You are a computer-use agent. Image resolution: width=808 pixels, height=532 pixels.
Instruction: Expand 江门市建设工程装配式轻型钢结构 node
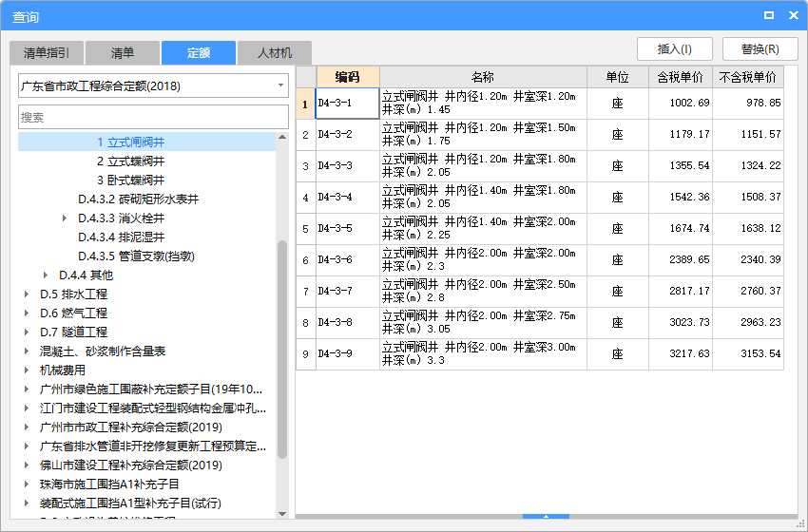tap(27, 408)
